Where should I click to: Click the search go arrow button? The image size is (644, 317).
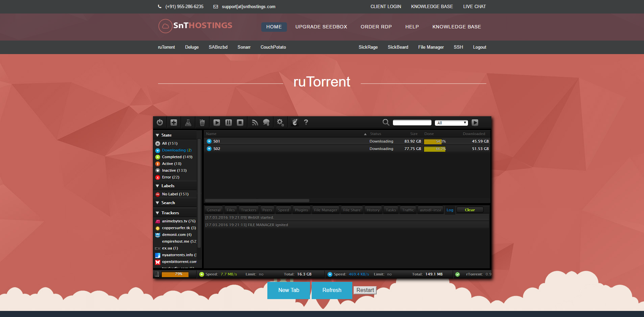(475, 122)
